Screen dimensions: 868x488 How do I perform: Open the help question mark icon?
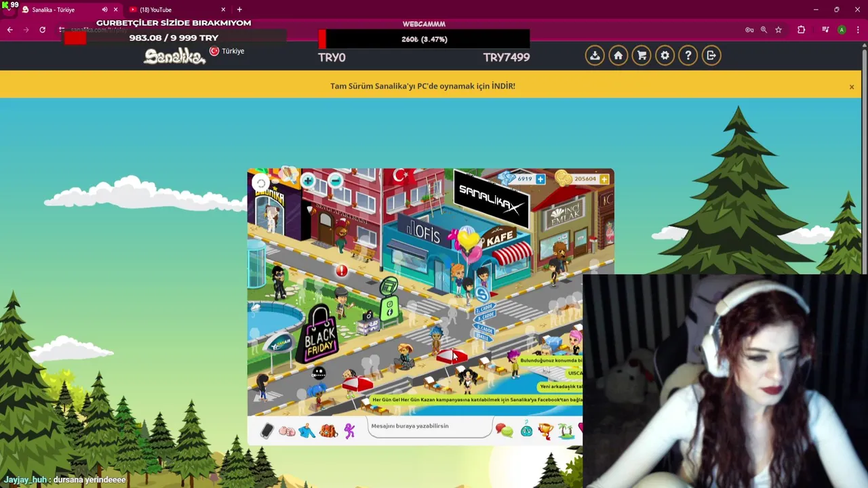pos(688,56)
